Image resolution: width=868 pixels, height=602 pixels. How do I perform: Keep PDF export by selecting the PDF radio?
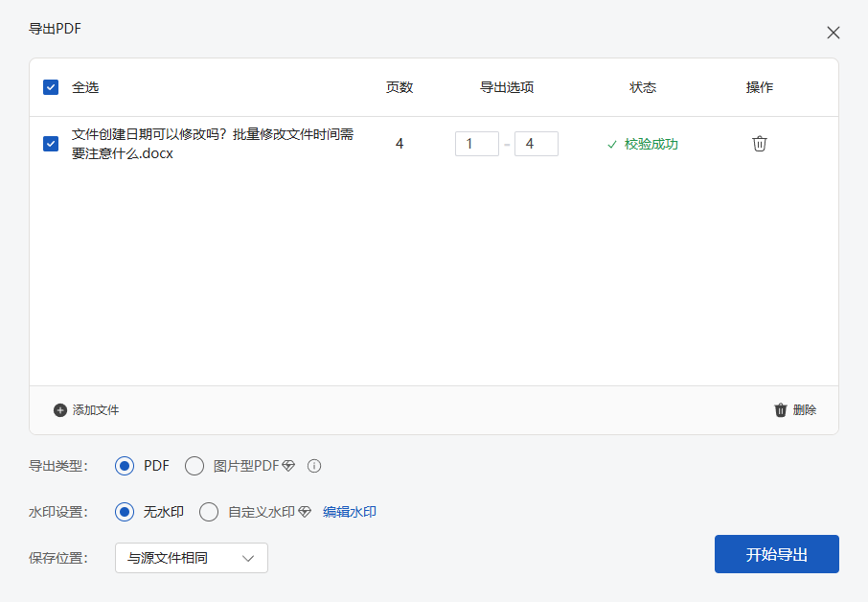(x=124, y=465)
